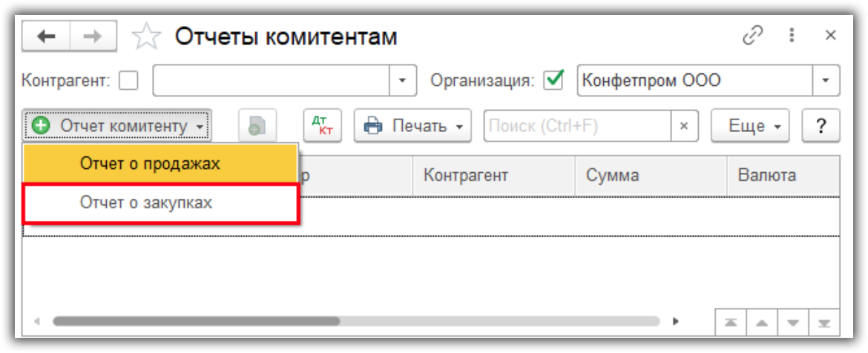Click the scroll right arrow of the scrollbar
The height and width of the screenshot is (353, 868).
pyautogui.click(x=675, y=321)
